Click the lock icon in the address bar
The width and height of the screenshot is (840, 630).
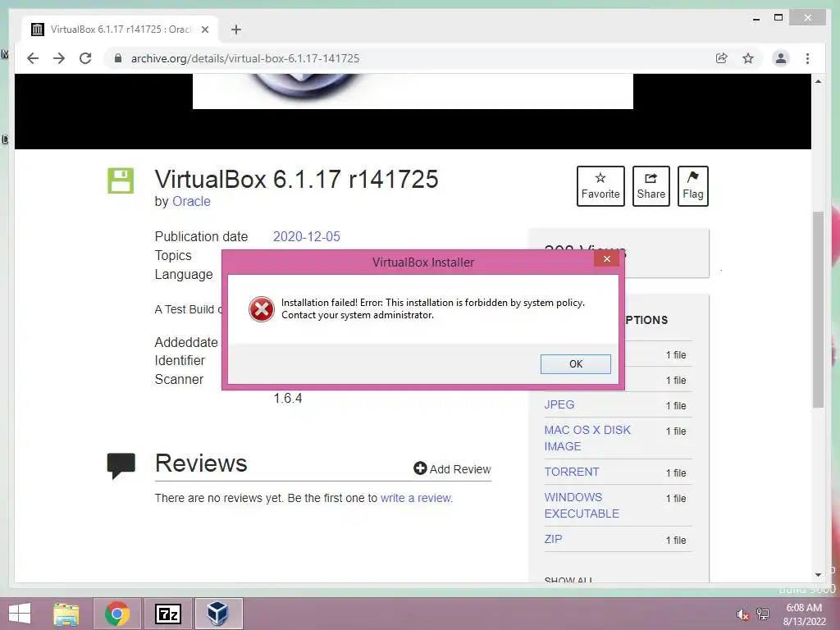[118, 58]
